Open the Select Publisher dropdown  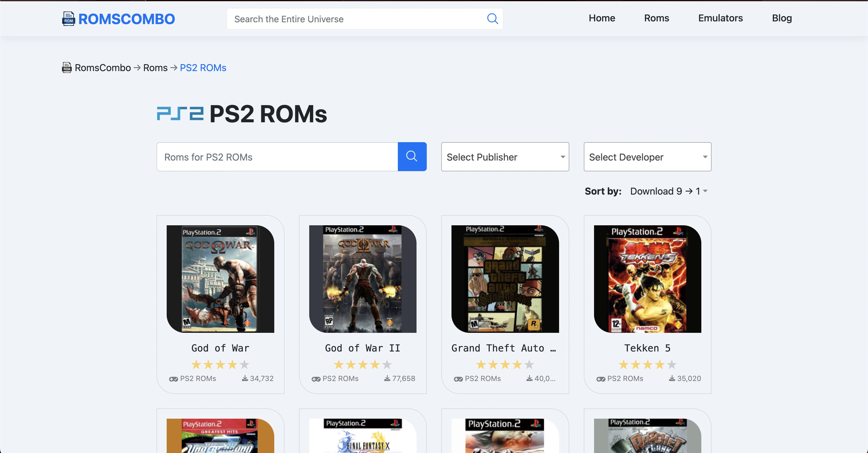click(505, 157)
